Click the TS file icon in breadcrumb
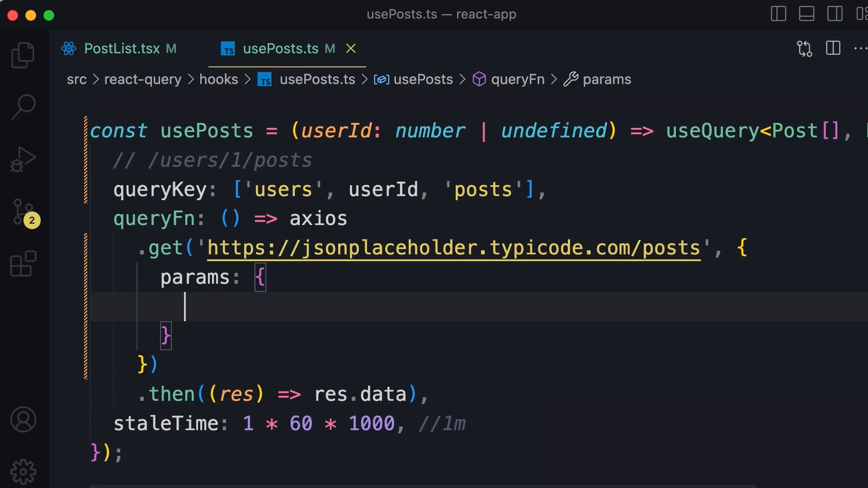Screen dimensions: 868x488 [264, 80]
